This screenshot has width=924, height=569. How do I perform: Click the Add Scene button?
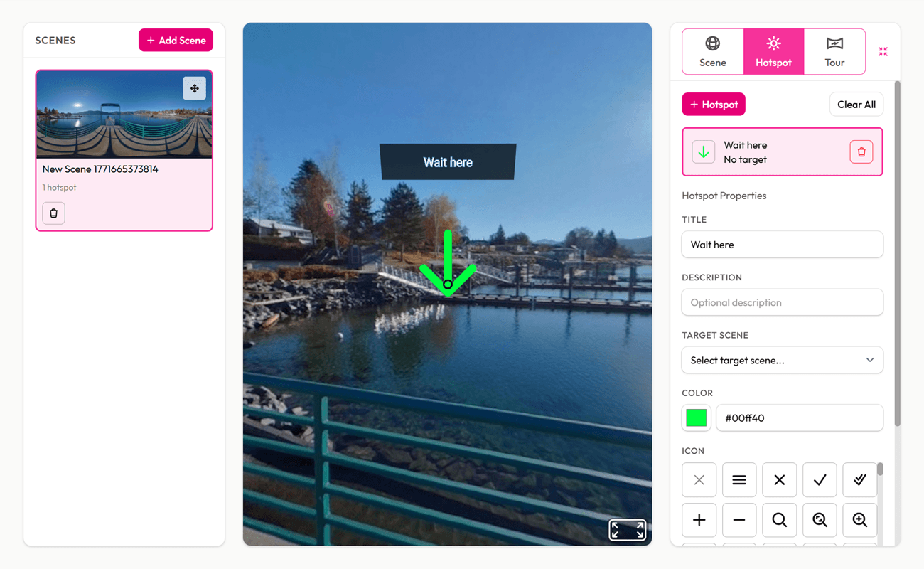tap(176, 41)
